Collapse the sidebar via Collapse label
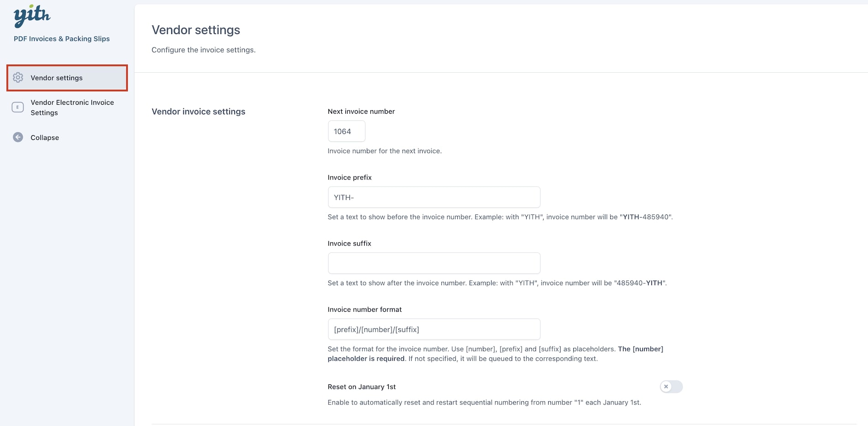Viewport: 868px width, 426px height. [x=45, y=138]
